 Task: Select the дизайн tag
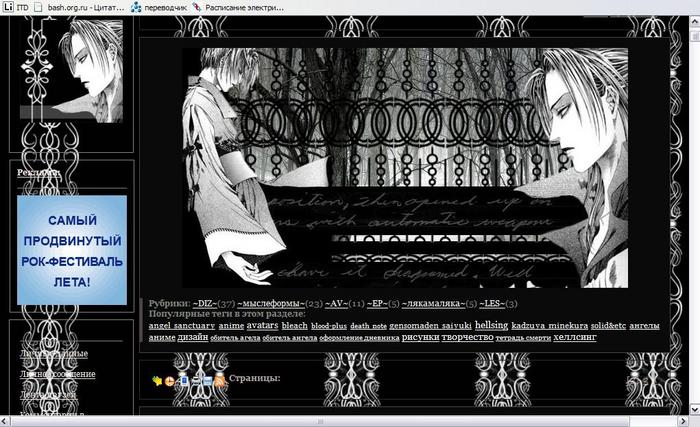(193, 337)
